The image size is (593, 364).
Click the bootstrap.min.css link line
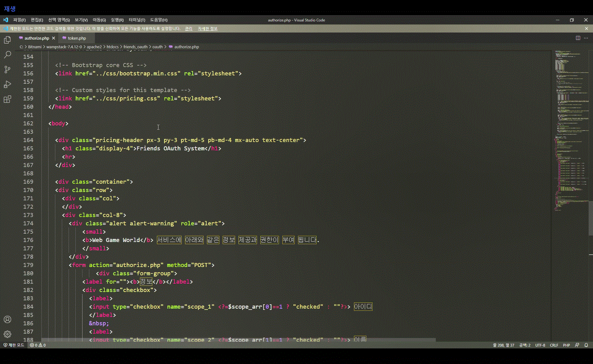[148, 73]
